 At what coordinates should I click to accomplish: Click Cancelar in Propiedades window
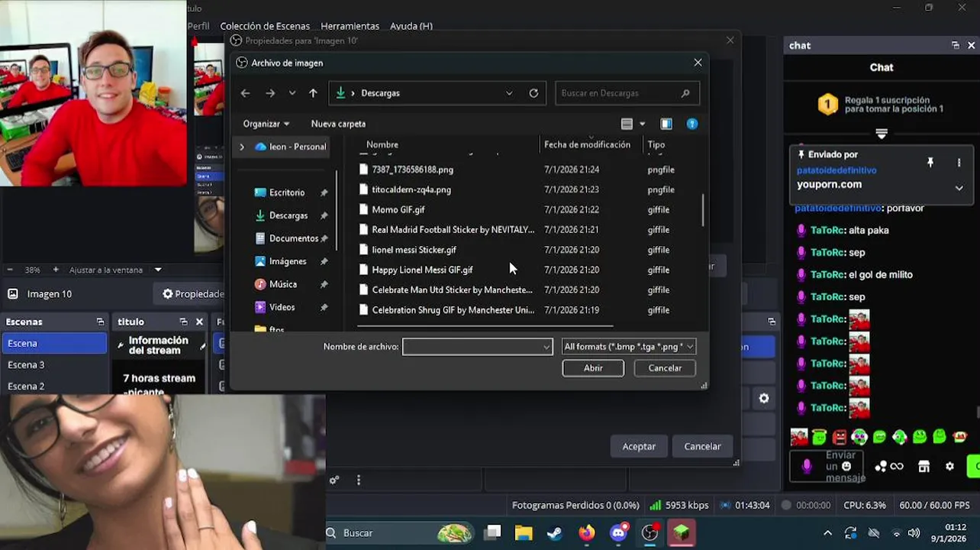click(x=702, y=446)
